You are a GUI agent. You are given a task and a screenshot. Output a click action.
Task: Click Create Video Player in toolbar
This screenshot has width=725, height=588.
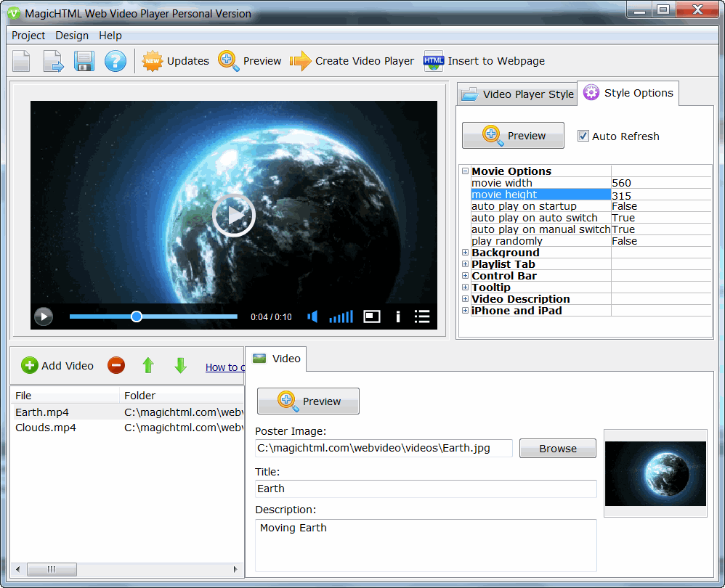point(352,61)
